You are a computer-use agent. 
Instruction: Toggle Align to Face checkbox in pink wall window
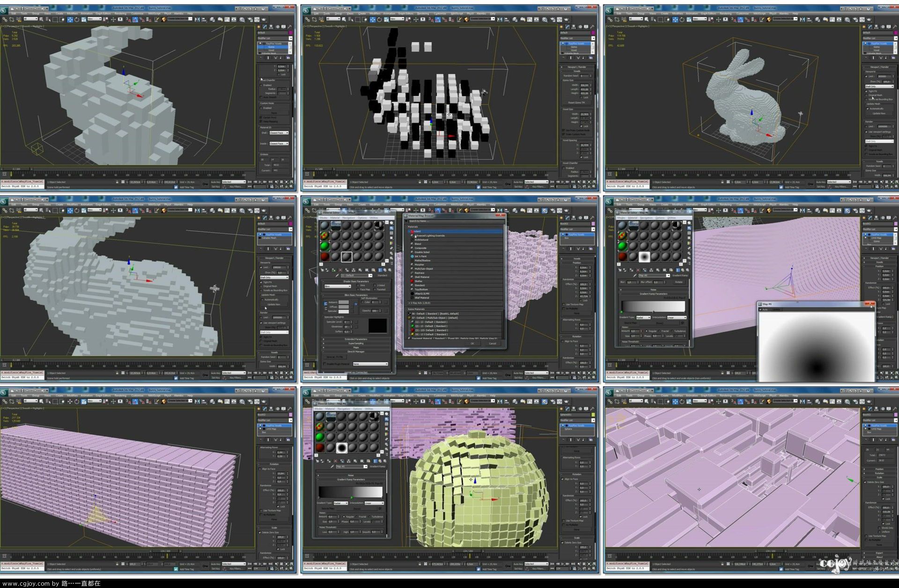click(260, 469)
